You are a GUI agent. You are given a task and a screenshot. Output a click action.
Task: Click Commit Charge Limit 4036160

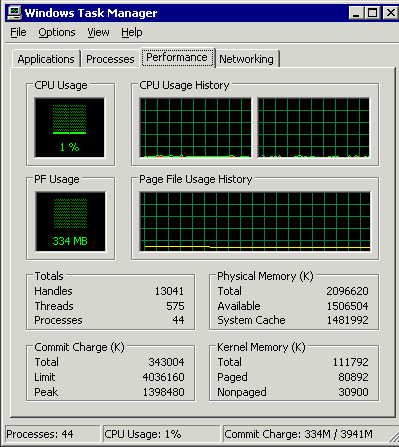click(163, 377)
